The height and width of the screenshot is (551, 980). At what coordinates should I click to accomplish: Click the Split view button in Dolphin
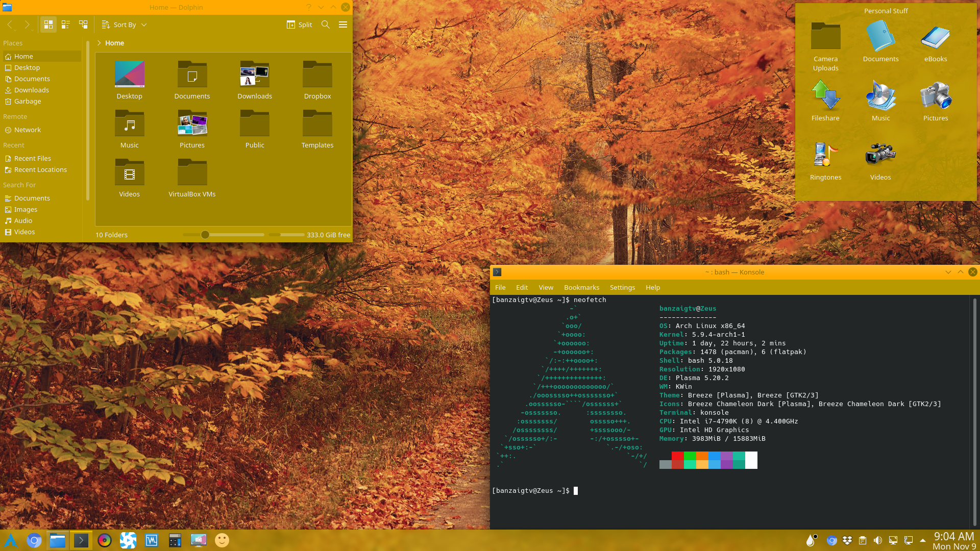[300, 24]
